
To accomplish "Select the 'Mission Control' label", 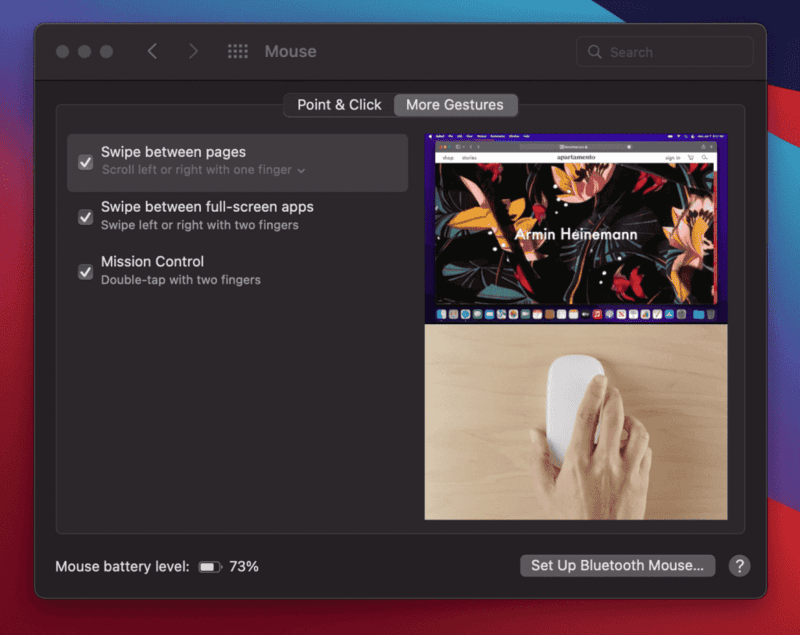I will [x=153, y=262].
